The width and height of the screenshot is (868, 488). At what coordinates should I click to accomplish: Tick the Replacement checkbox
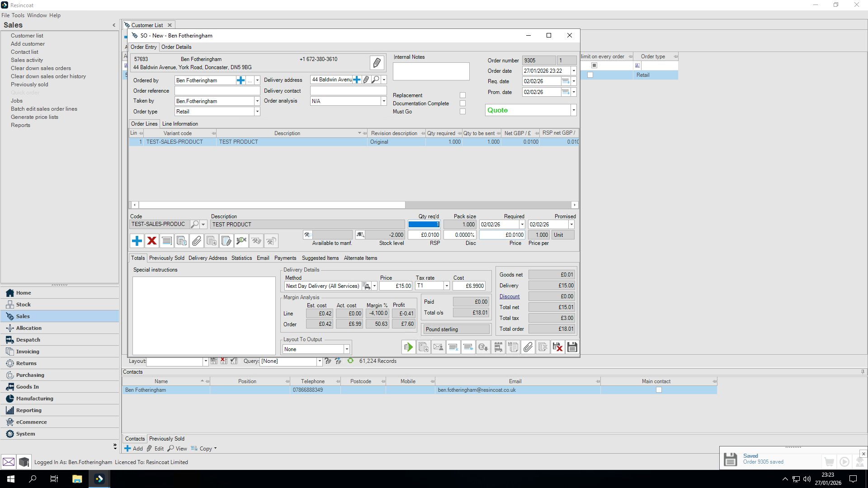point(462,95)
